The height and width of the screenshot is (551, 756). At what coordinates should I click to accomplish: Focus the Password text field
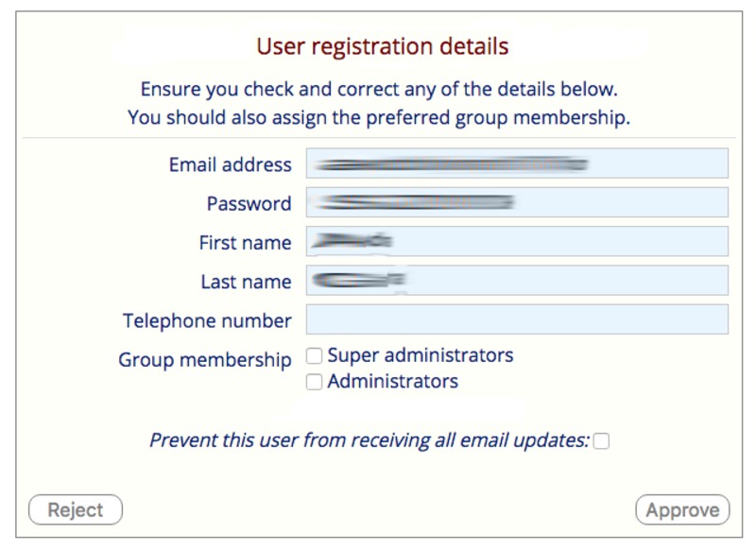tap(517, 202)
